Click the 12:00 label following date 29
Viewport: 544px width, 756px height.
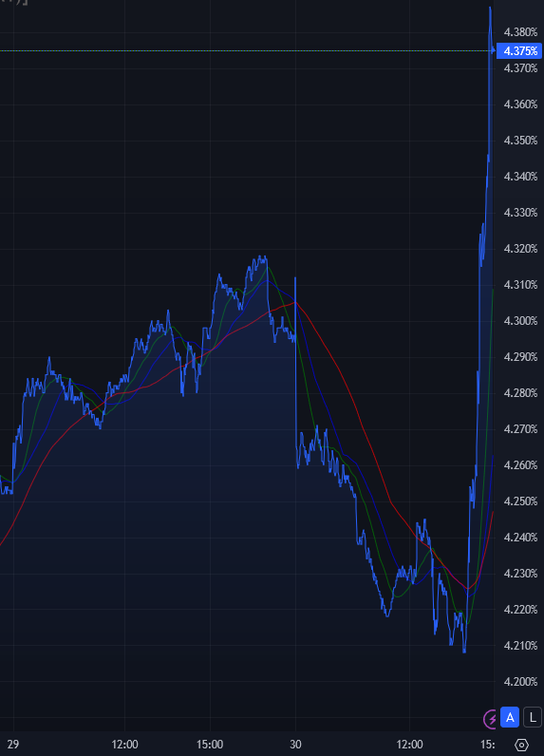pyautogui.click(x=124, y=745)
